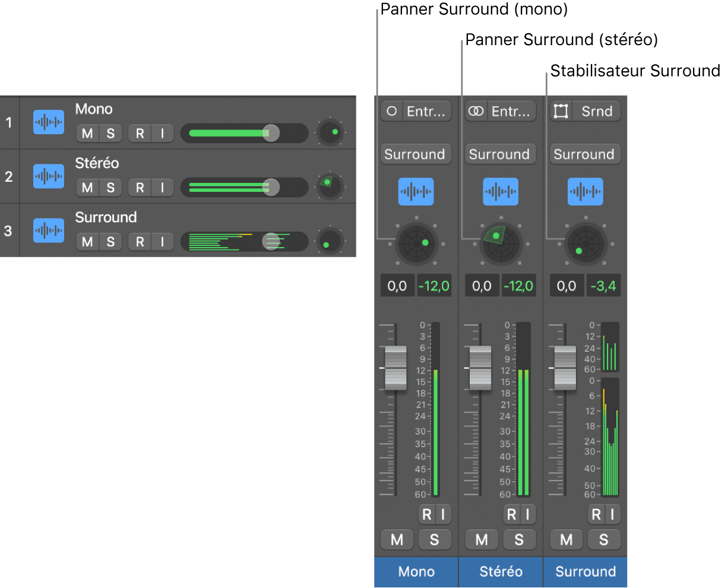Select the Mono channel strip name label

point(416,571)
